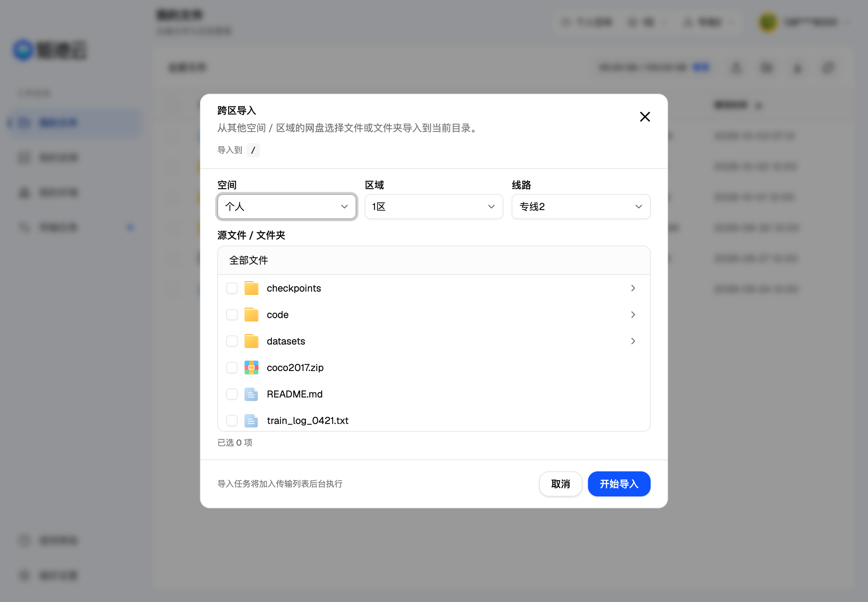The width and height of the screenshot is (868, 602).
Task: Click the destination path '/' chip
Action: pyautogui.click(x=253, y=150)
